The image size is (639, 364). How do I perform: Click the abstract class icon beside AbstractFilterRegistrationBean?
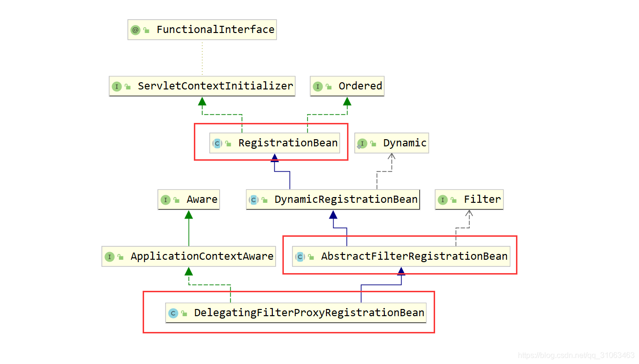click(300, 256)
